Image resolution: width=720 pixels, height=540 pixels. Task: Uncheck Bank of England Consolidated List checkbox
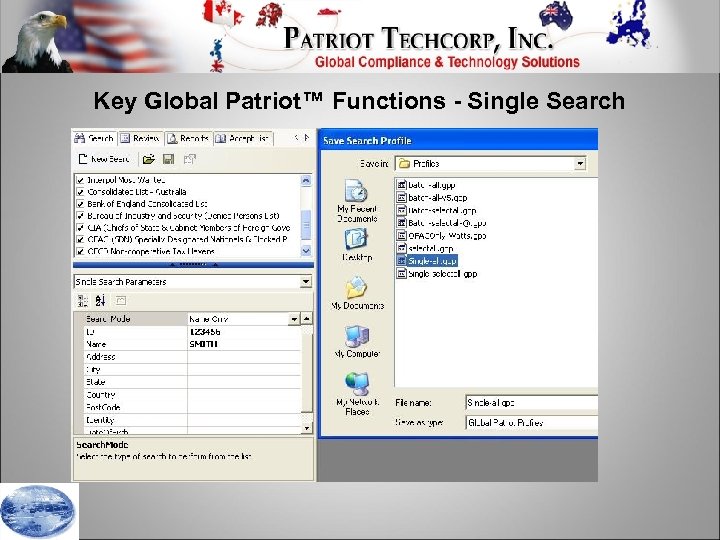pyautogui.click(x=80, y=204)
